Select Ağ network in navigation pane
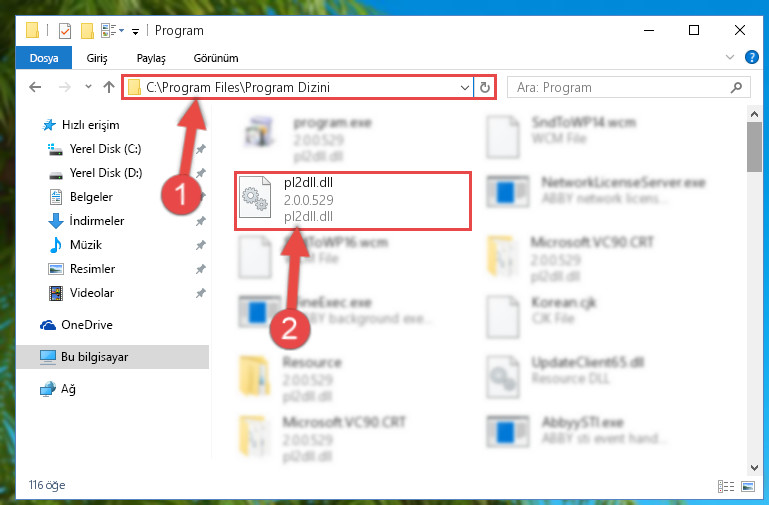 pos(58,389)
